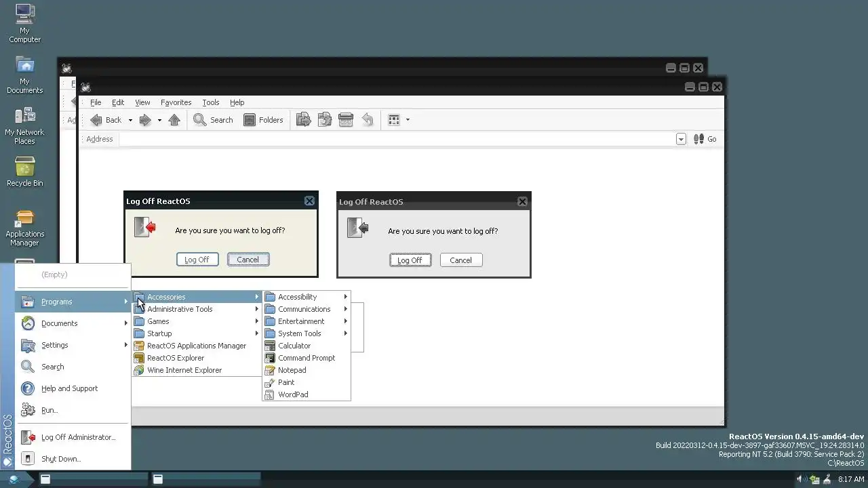Launch Calculator from Accessories
The width and height of the screenshot is (868, 488).
[x=307, y=346]
